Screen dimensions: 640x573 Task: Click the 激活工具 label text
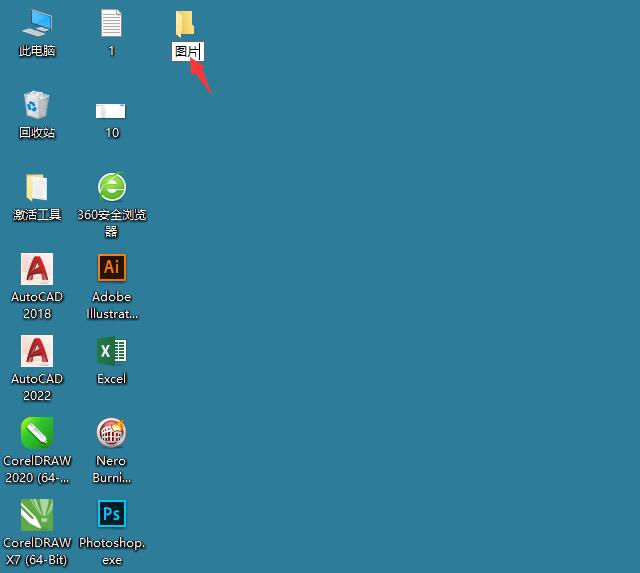coord(37,215)
